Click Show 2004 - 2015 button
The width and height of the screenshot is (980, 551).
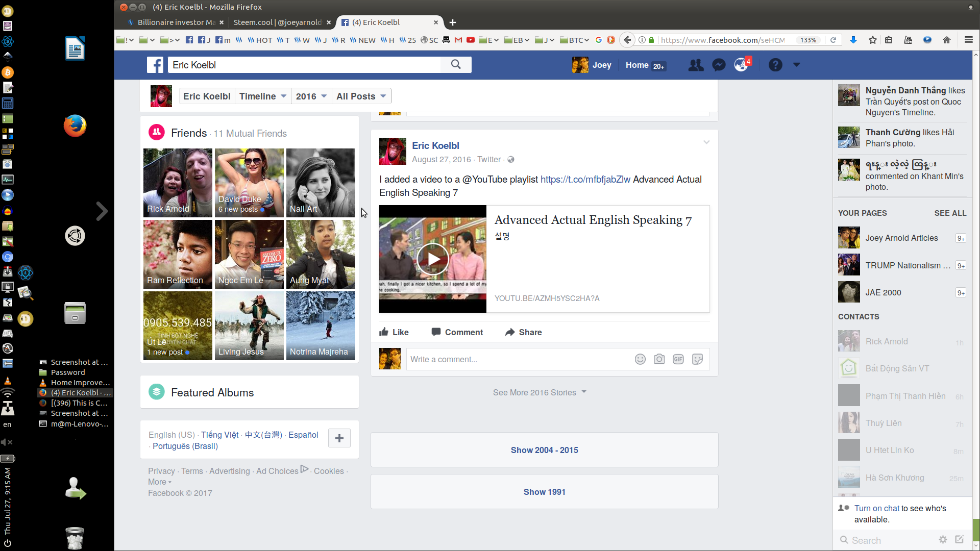(544, 450)
